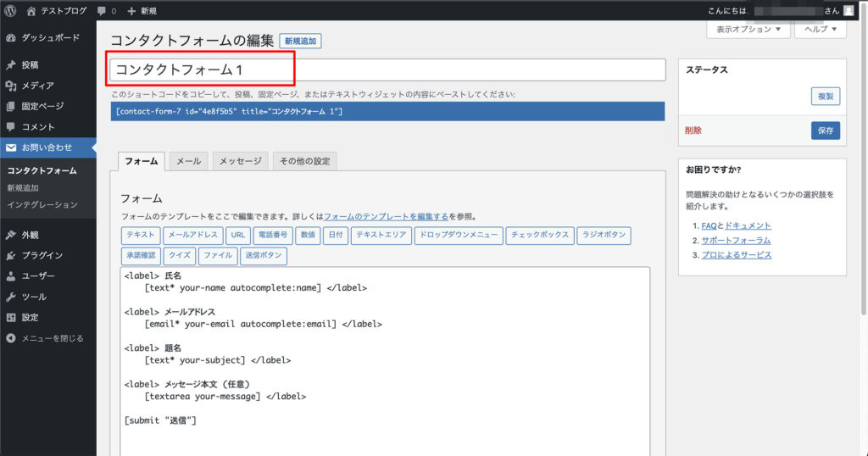
Task: Expand the 表示オプション dropdown
Action: coord(748,30)
